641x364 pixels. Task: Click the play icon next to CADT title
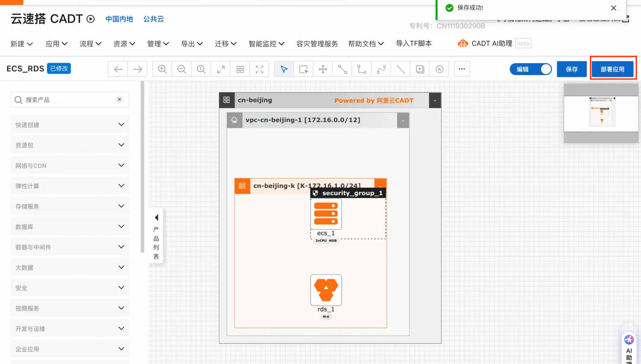[91, 19]
